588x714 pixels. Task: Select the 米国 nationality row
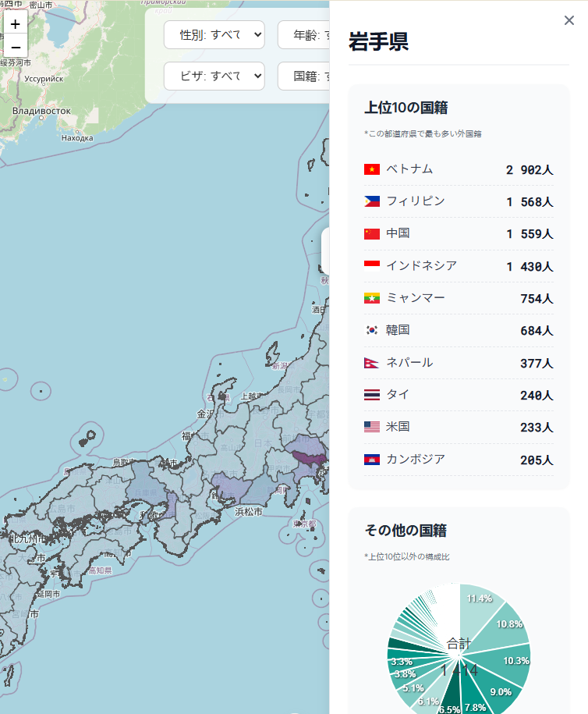point(459,427)
